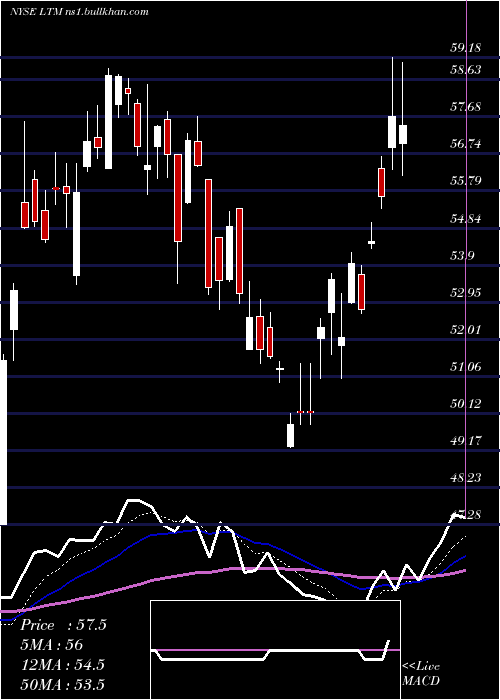Select the 51.06 price level label

click(x=466, y=367)
